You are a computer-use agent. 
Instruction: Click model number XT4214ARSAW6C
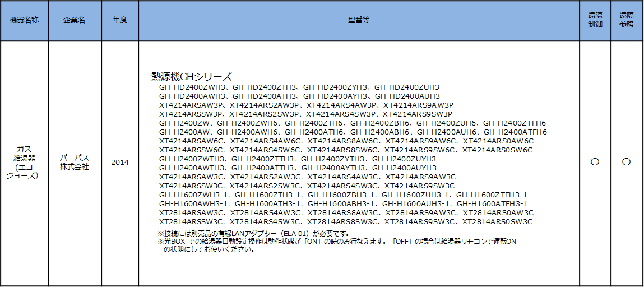click(191, 141)
